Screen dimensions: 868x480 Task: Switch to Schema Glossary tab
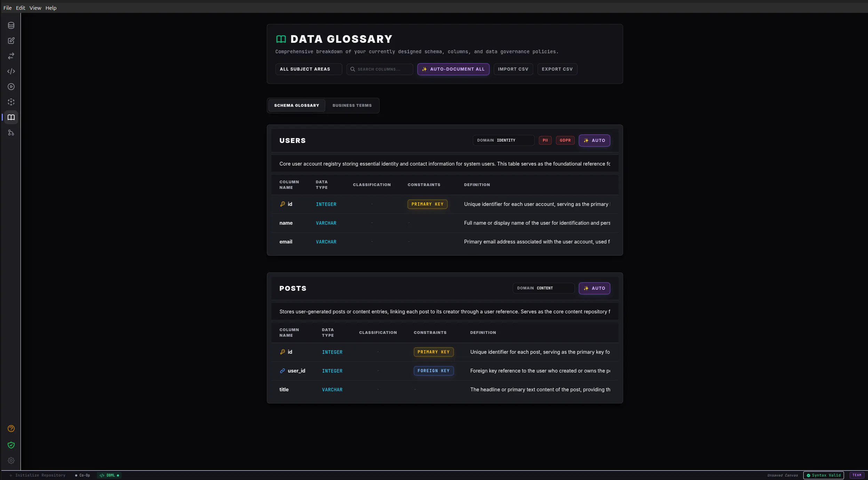click(x=296, y=105)
